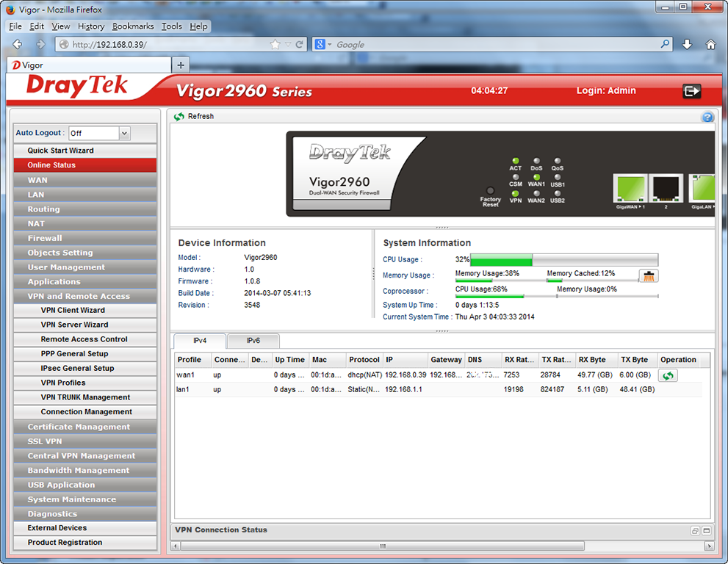The image size is (728, 564).
Task: Switch to the IPv6 tab
Action: (x=253, y=341)
